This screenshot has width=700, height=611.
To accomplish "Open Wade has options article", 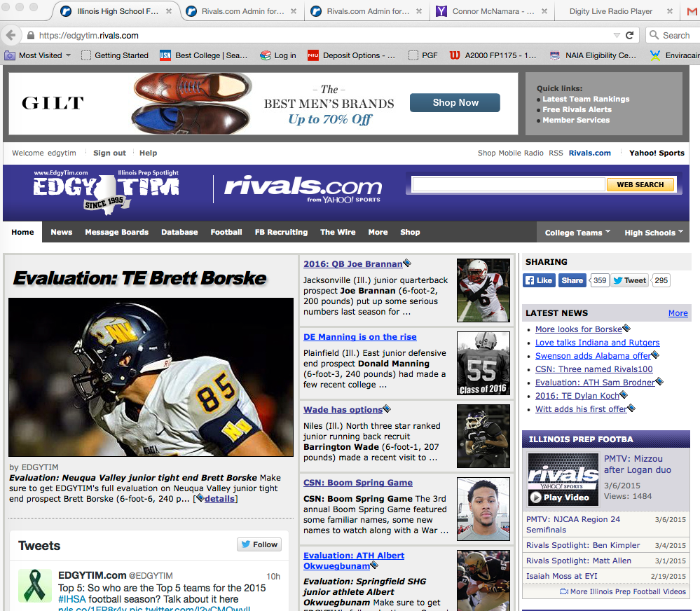I will coord(343,409).
